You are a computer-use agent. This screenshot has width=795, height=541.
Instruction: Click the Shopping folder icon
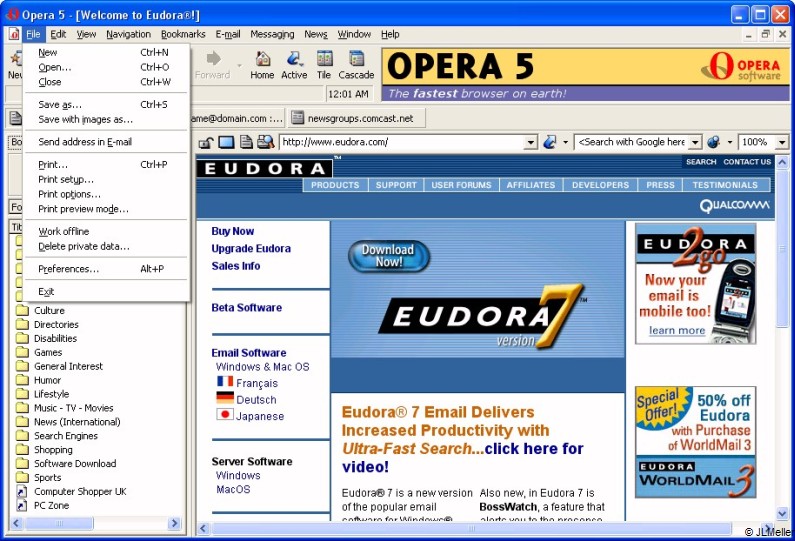(22, 450)
